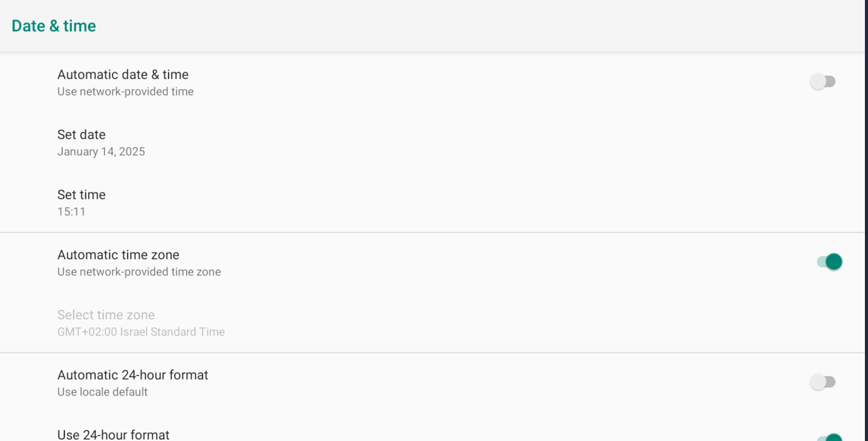The width and height of the screenshot is (868, 441).
Task: Click Use network-provided time zone description
Action: (x=139, y=272)
